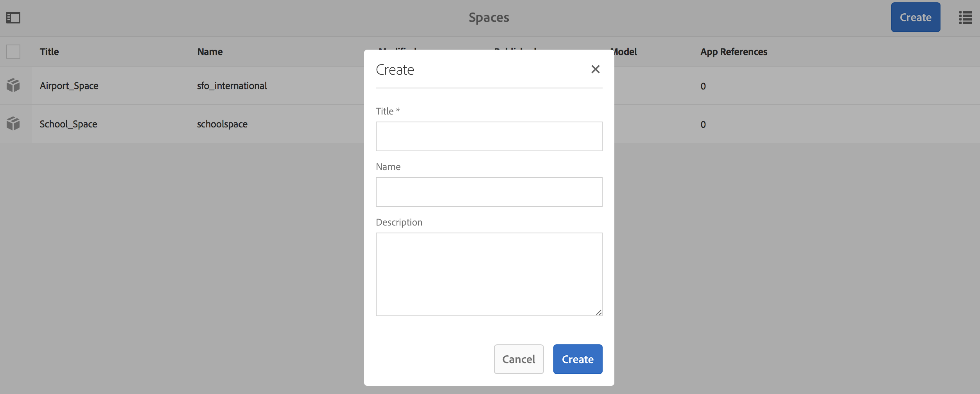Sort by the Name column header
The width and height of the screenshot is (980, 394).
[x=210, y=52]
